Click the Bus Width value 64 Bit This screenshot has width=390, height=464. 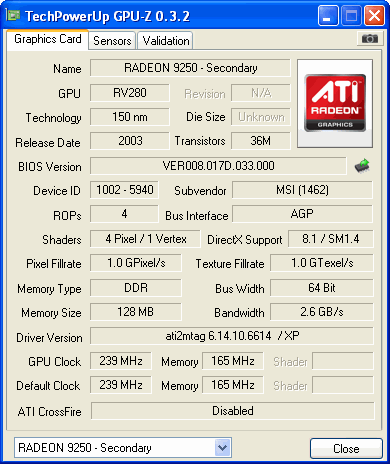pyautogui.click(x=322, y=288)
